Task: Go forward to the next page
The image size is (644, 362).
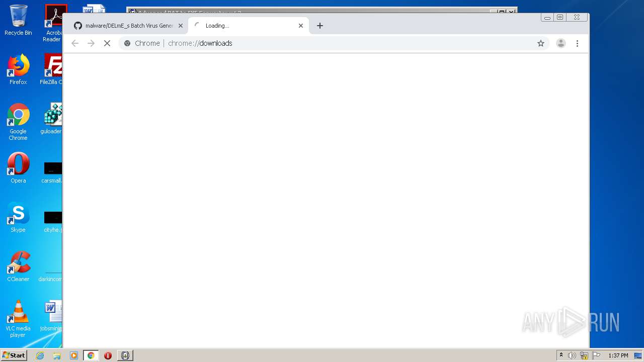Action: tap(91, 43)
